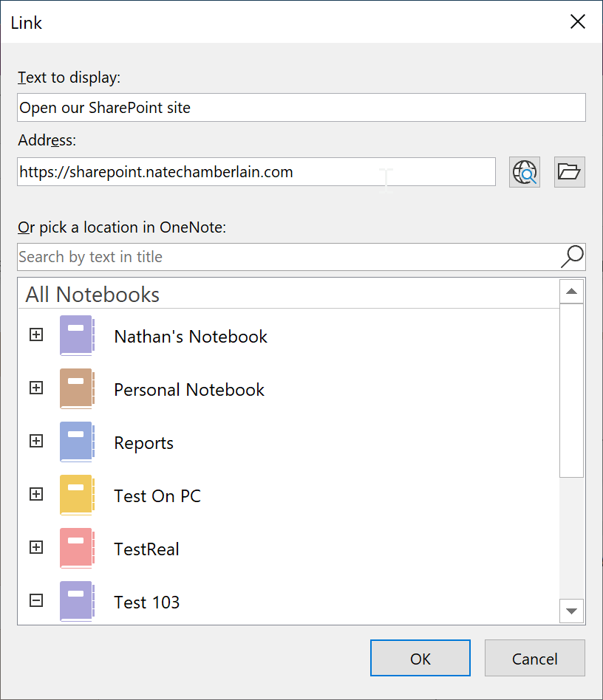
Task: Click into the Address field
Action: point(256,172)
